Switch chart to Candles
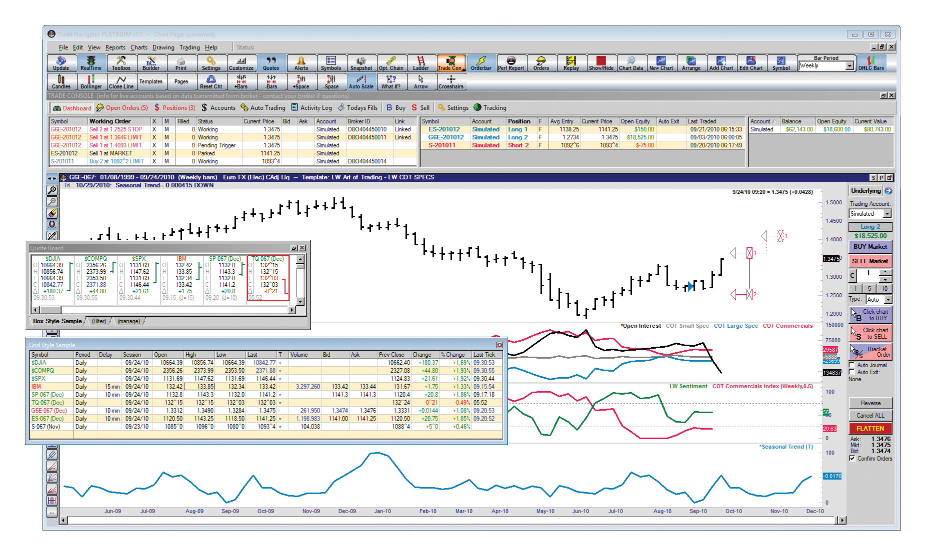This screenshot has height=560, width=926. pos(61,82)
